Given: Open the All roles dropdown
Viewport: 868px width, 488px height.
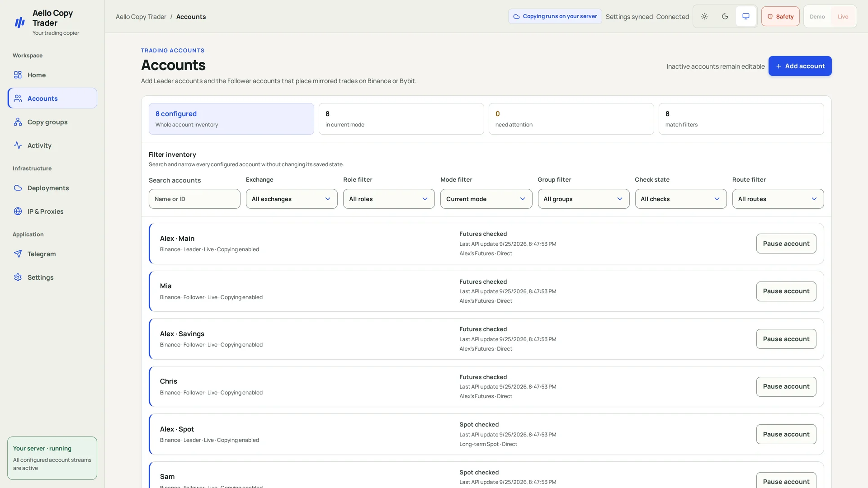Looking at the screenshot, I should [x=389, y=199].
